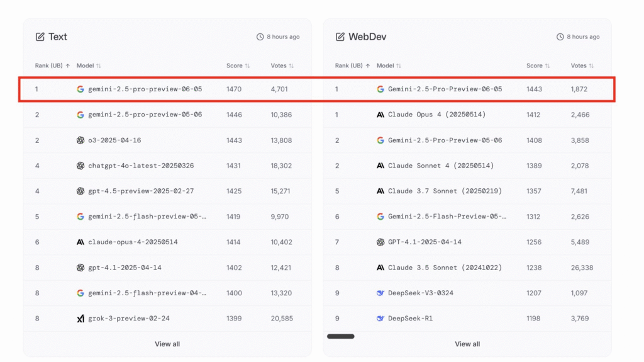This screenshot has height=362, width=644.
Task: Click Anthropic logo beside Claude 3.7 Sonnet
Action: point(380,191)
